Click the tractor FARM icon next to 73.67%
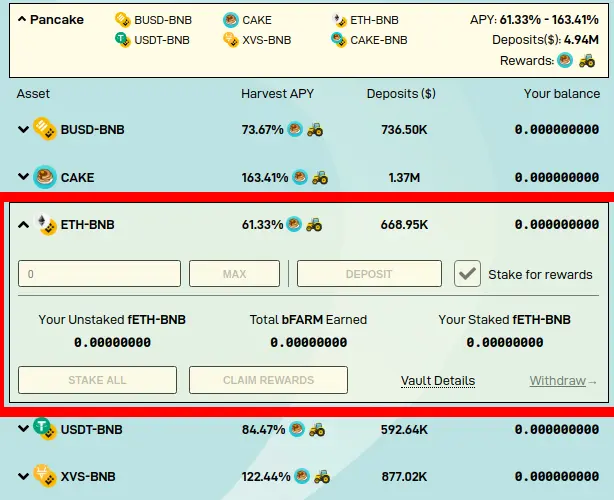Image resolution: width=614 pixels, height=500 pixels. pyautogui.click(x=315, y=129)
